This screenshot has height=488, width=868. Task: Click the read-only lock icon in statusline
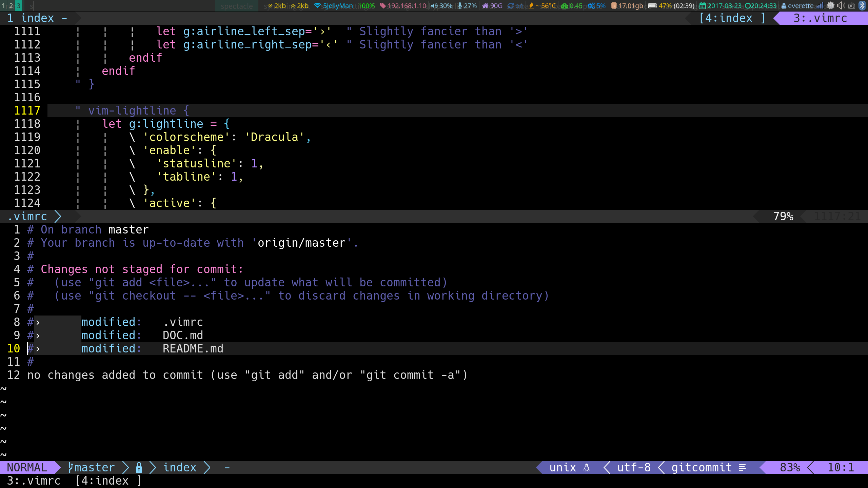[x=139, y=468]
